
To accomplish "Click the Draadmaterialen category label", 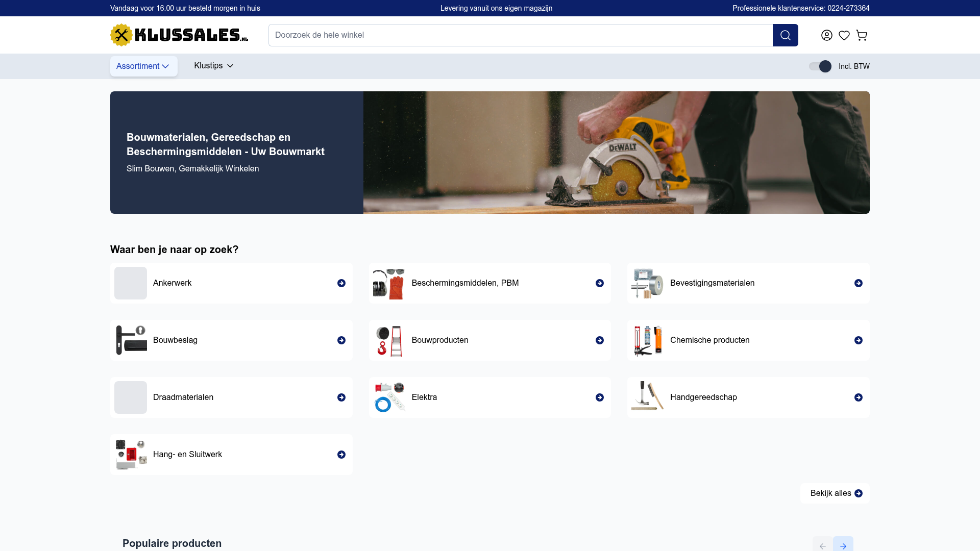I will click(183, 397).
